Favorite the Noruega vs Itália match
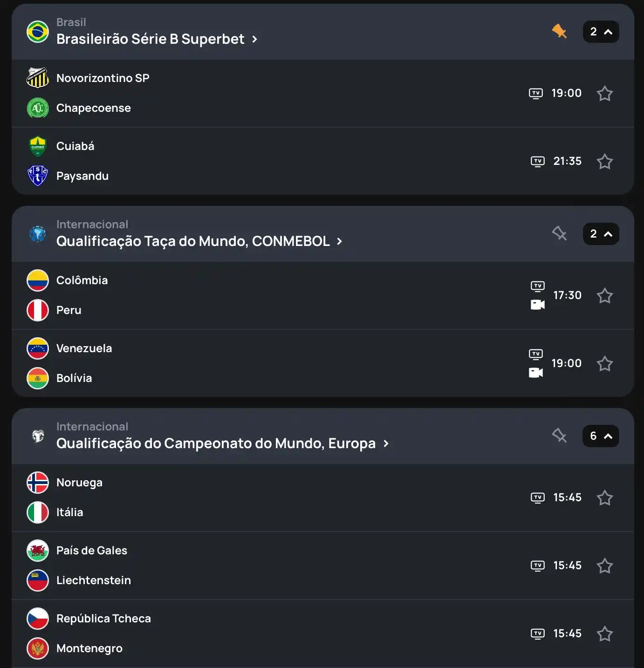 point(605,498)
